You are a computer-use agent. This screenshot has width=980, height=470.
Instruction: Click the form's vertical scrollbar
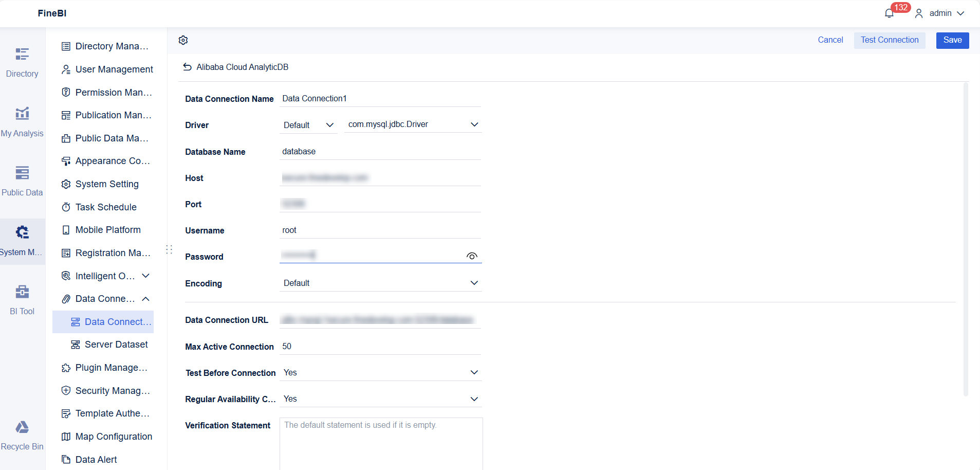click(x=966, y=239)
